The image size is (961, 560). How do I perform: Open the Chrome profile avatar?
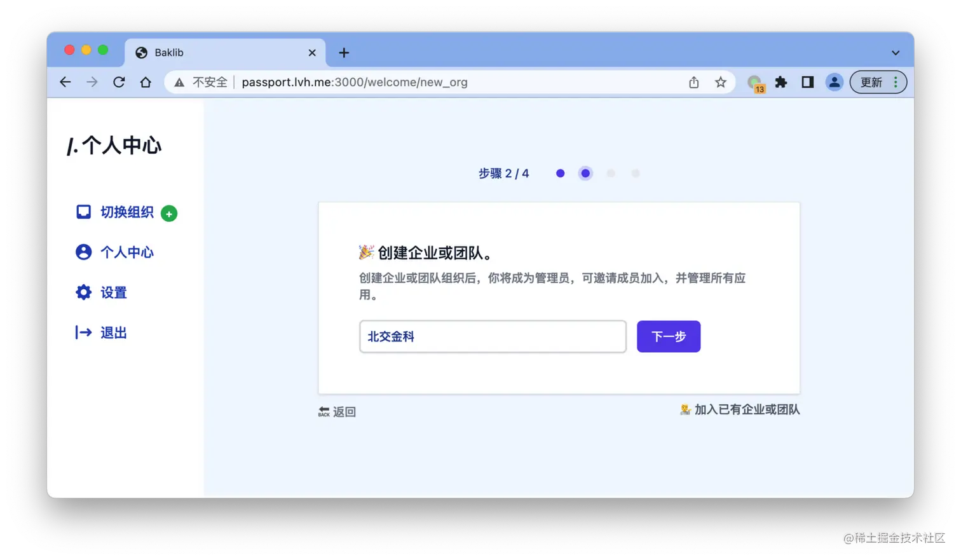click(834, 82)
